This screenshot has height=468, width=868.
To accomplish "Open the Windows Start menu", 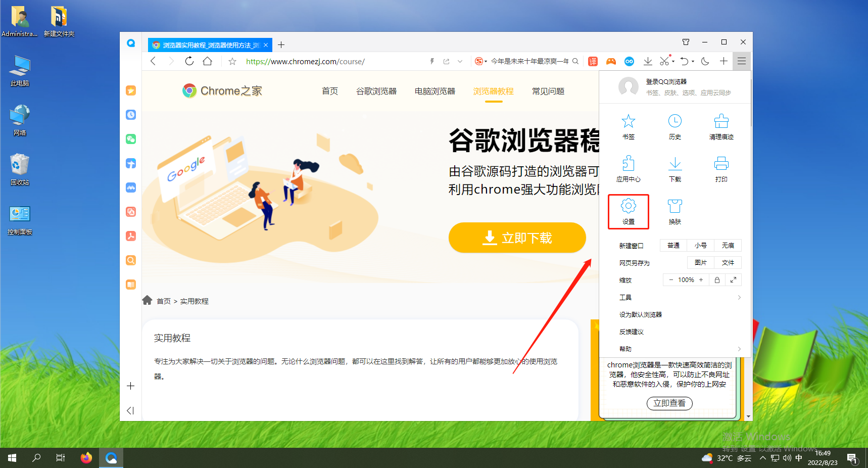I will [12, 458].
